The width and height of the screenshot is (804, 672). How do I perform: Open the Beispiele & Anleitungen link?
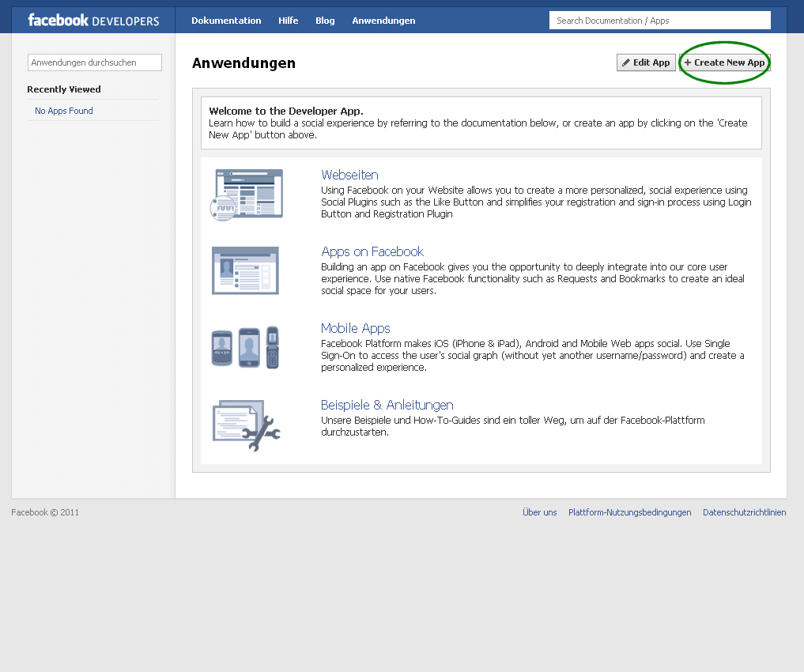(387, 405)
